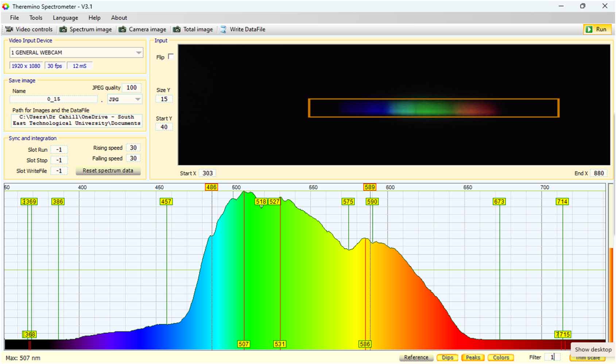Click the Camera image toolbar button

(142, 29)
